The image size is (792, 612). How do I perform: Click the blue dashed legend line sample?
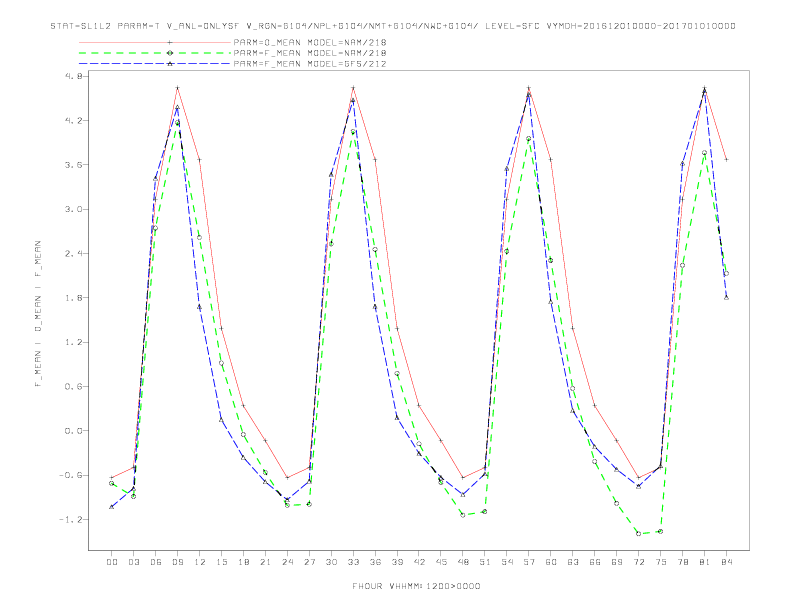click(x=155, y=64)
